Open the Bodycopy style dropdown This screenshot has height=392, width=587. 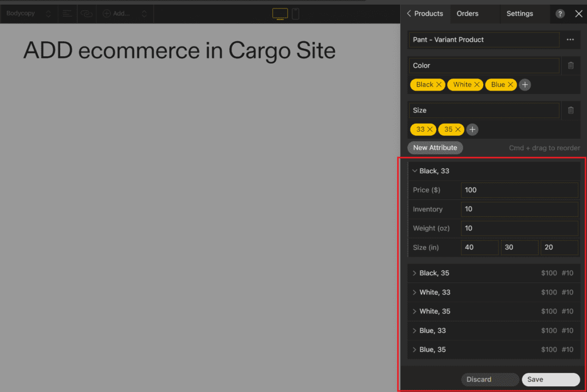pyautogui.click(x=28, y=14)
